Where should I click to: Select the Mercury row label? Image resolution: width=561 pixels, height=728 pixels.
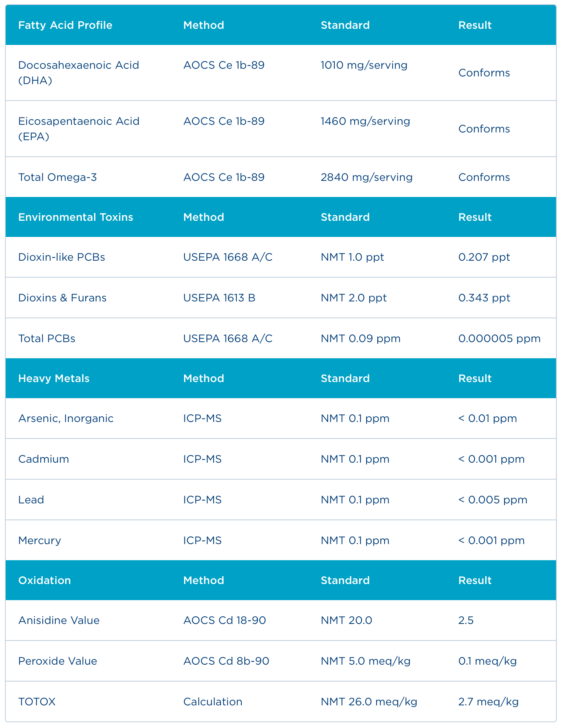[40, 541]
